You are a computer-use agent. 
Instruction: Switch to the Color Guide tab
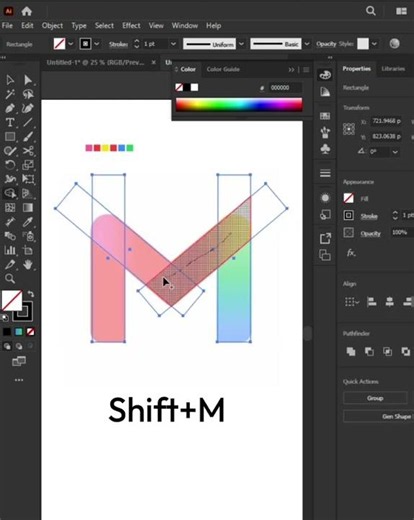(x=223, y=69)
